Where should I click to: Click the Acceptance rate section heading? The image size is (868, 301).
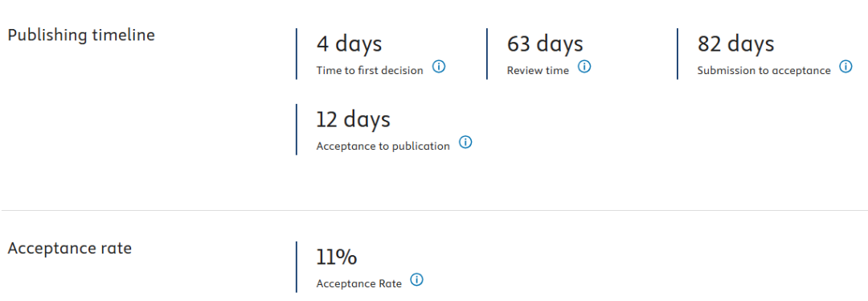click(x=70, y=249)
